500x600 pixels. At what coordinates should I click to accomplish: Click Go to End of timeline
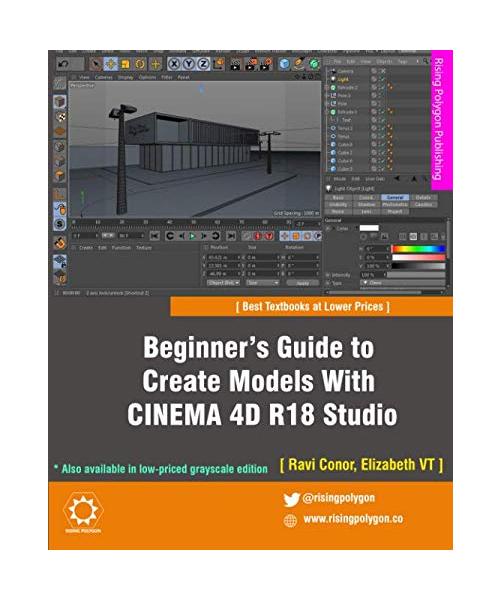point(231,236)
